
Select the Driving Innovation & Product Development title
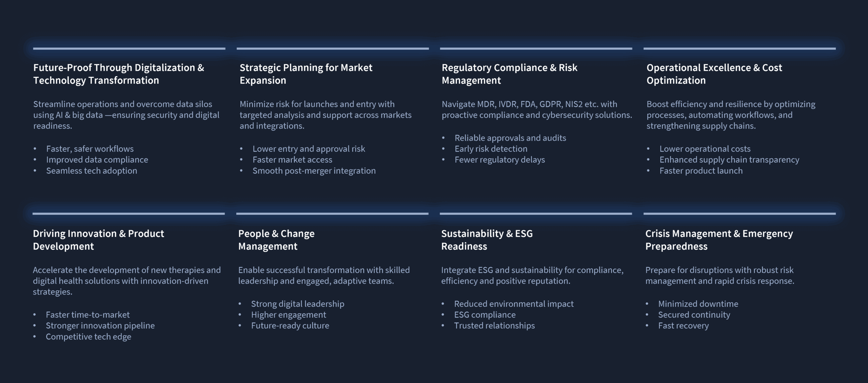tap(98, 240)
